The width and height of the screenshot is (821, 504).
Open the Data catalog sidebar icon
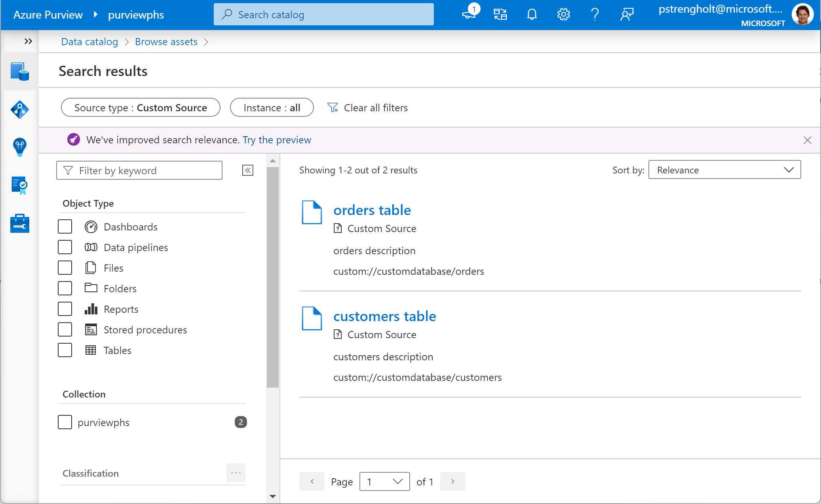coord(19,72)
